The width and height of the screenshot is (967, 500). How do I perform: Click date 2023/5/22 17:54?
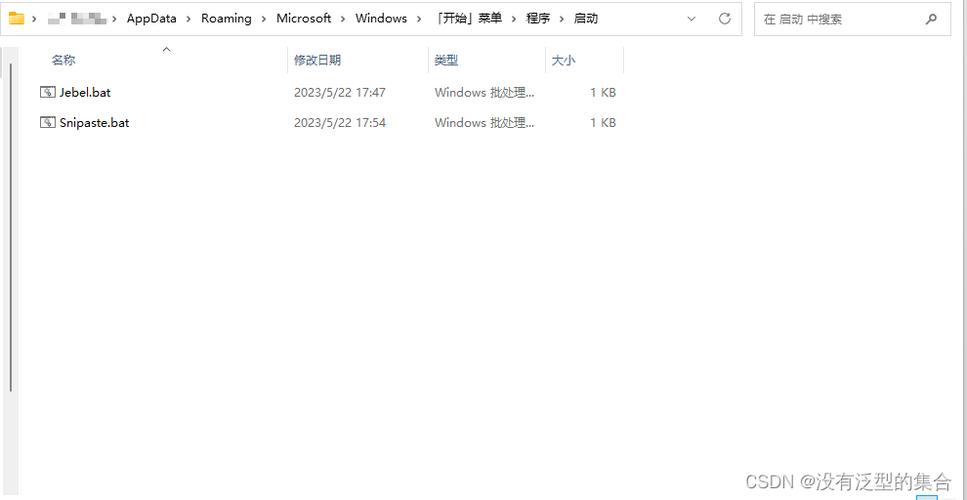(340, 123)
